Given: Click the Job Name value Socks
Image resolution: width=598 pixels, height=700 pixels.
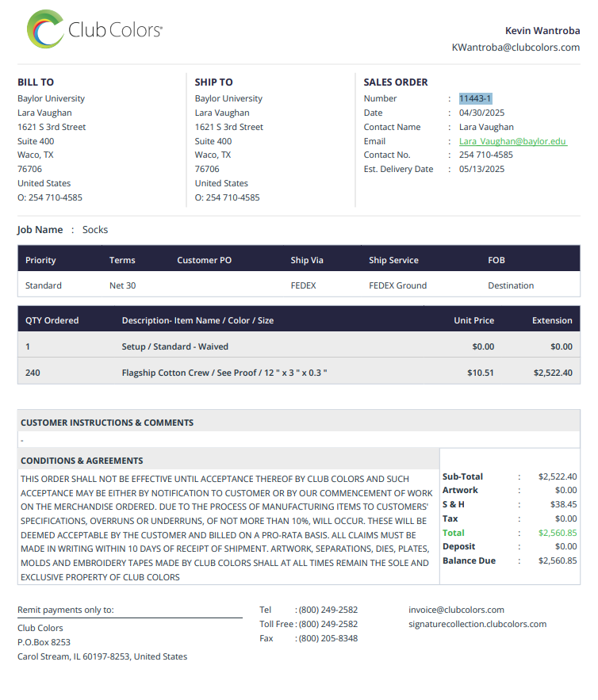Looking at the screenshot, I should point(95,229).
